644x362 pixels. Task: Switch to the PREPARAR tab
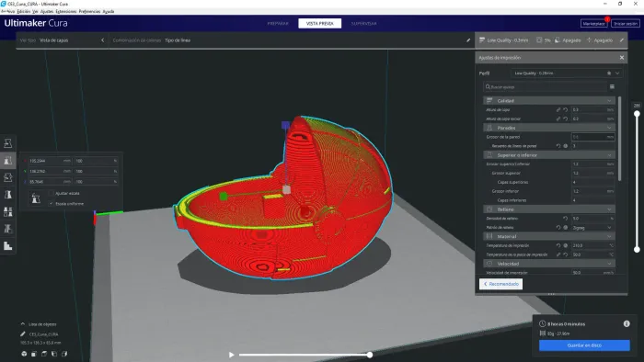[278, 24]
